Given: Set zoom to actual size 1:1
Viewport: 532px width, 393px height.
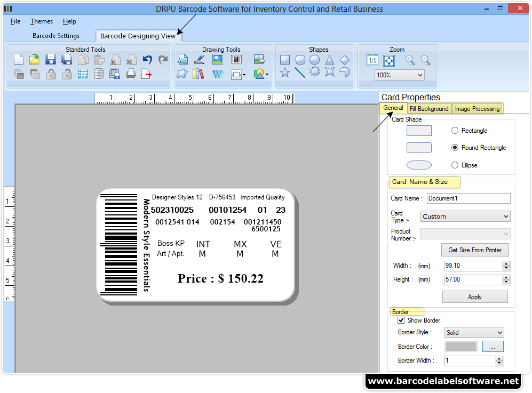Looking at the screenshot, I should (372, 61).
